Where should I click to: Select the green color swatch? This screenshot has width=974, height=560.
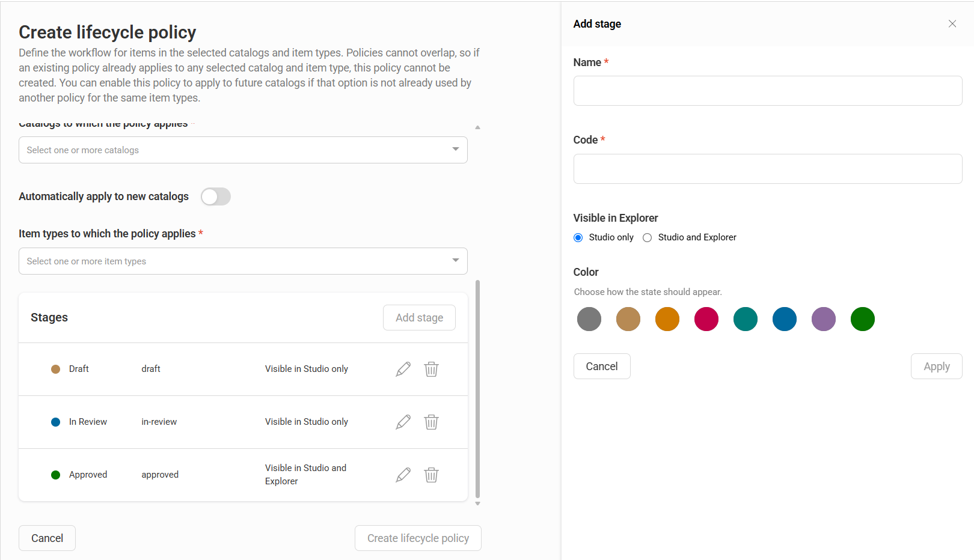(863, 319)
